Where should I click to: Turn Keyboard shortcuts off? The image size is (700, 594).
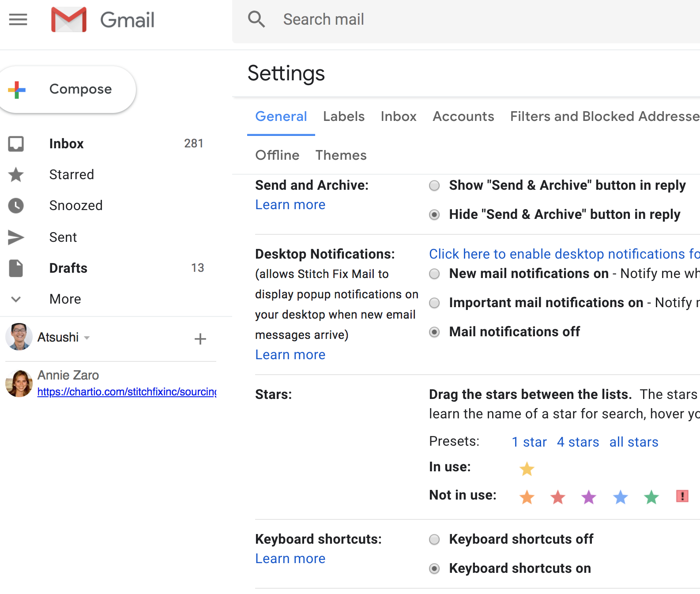(x=434, y=539)
